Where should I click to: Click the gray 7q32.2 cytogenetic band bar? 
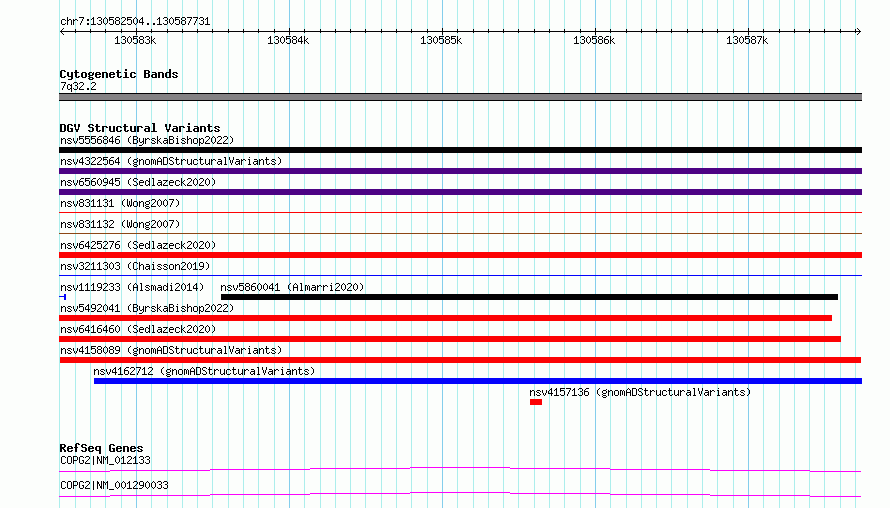click(x=460, y=97)
